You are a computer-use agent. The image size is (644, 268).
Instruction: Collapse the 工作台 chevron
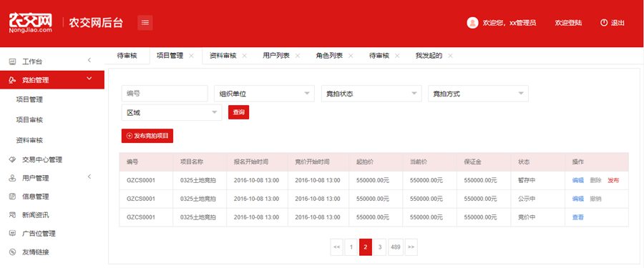(89, 60)
